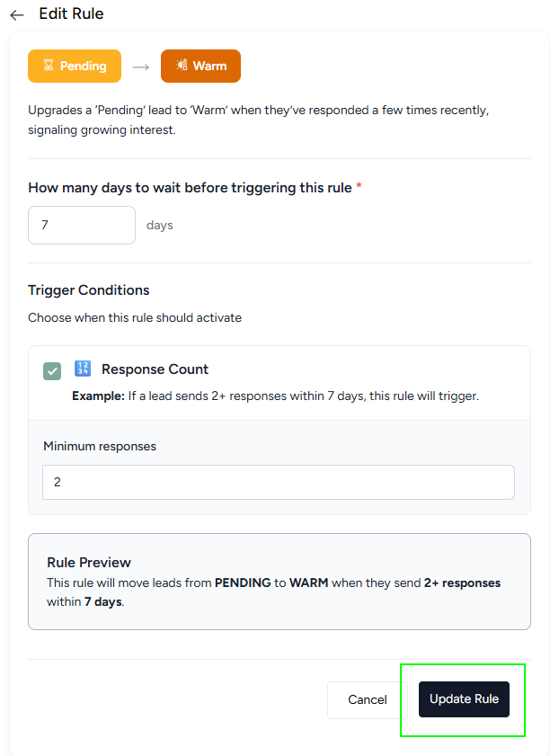Click the icon inside the Warm badge
Viewport: 550px width, 756px height.
click(x=182, y=66)
